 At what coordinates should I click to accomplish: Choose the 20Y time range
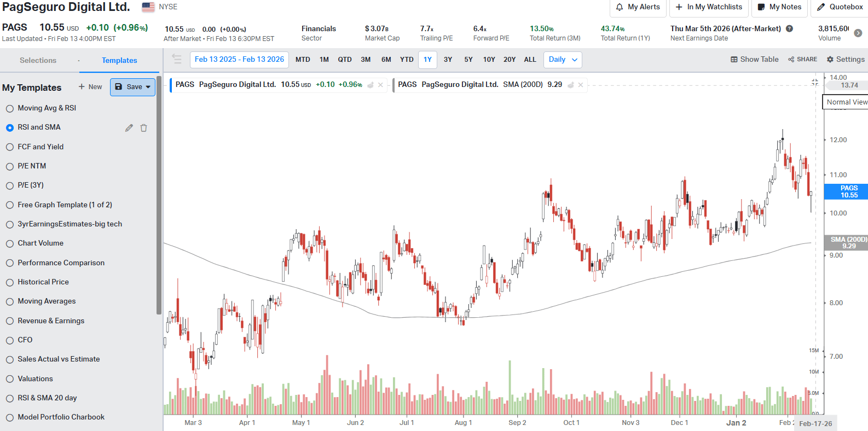tap(510, 60)
